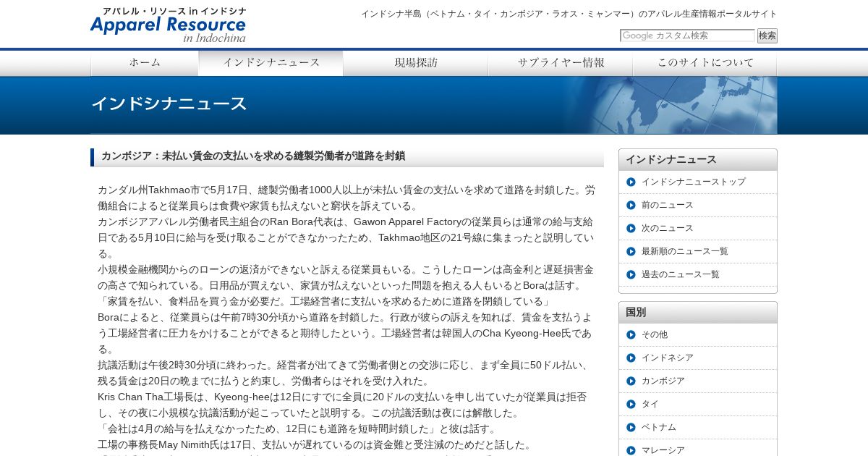The image size is (868, 456).
Task: Go to 次のニュース link
Action: tap(667, 228)
